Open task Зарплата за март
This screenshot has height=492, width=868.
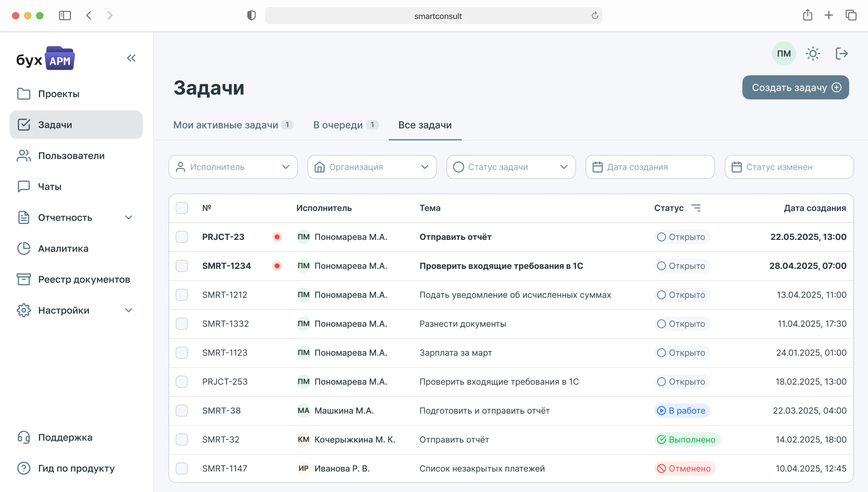coord(455,353)
